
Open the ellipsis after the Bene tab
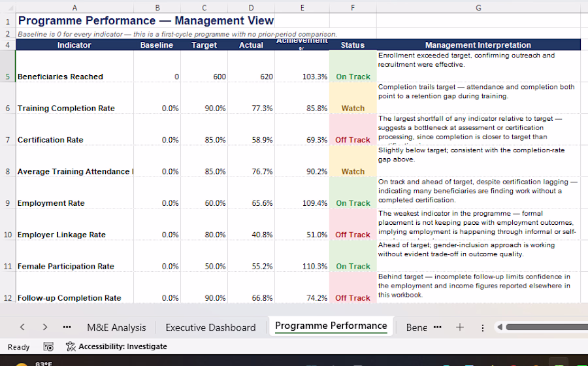(x=437, y=327)
